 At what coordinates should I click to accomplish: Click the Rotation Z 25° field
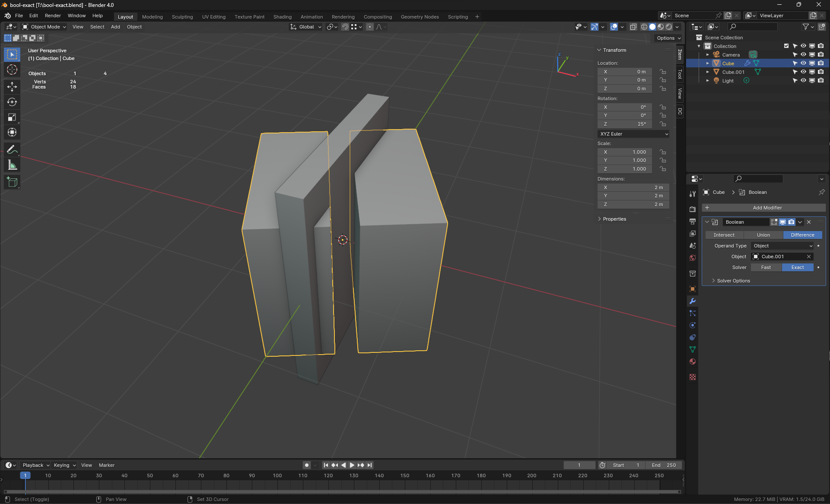click(625, 124)
